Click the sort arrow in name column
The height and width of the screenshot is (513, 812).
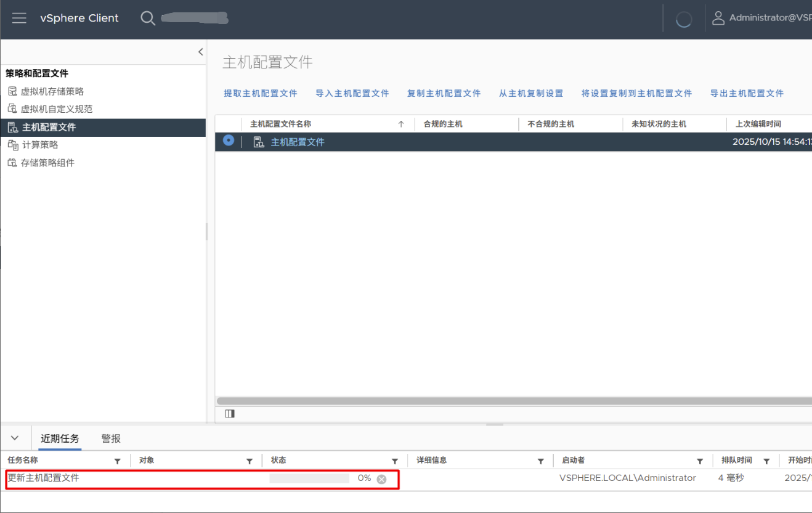pyautogui.click(x=401, y=124)
